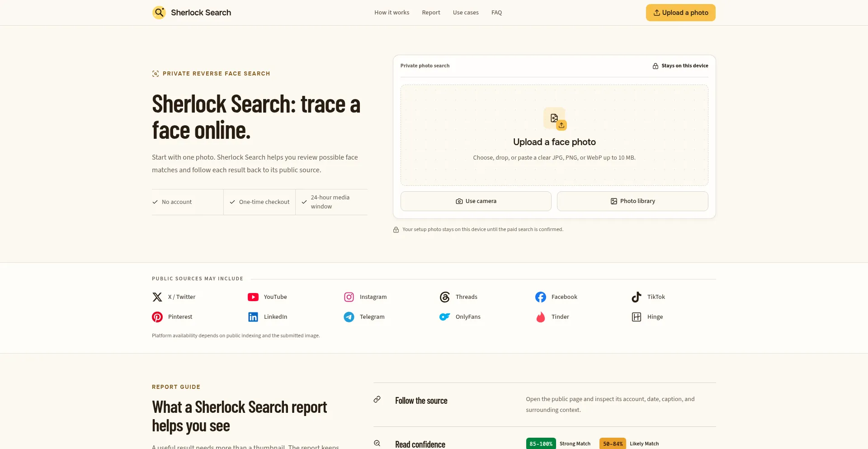868x449 pixels.
Task: Go to the Report nav item
Action: (431, 13)
